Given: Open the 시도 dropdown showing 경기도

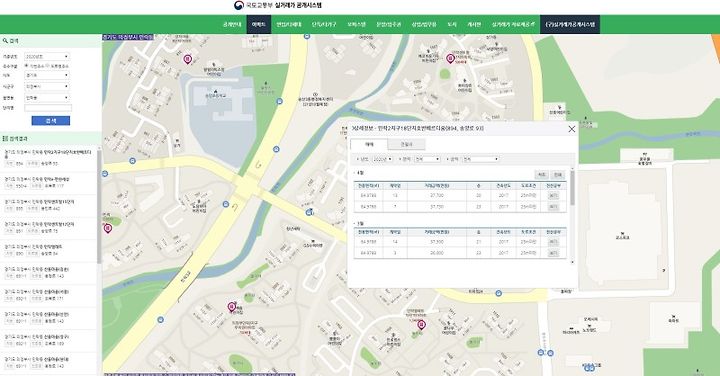Looking at the screenshot, I should [47, 75].
